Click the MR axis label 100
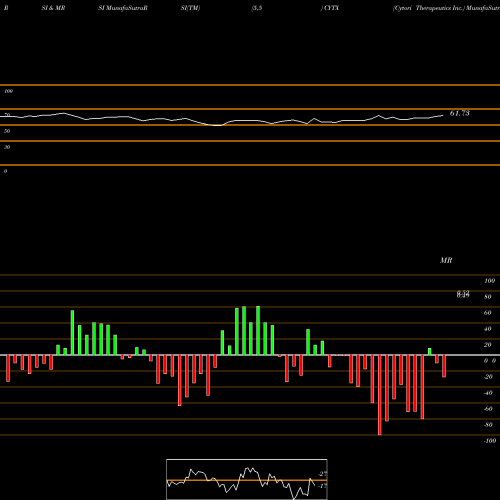The height and width of the screenshot is (500, 500). tap(490, 281)
